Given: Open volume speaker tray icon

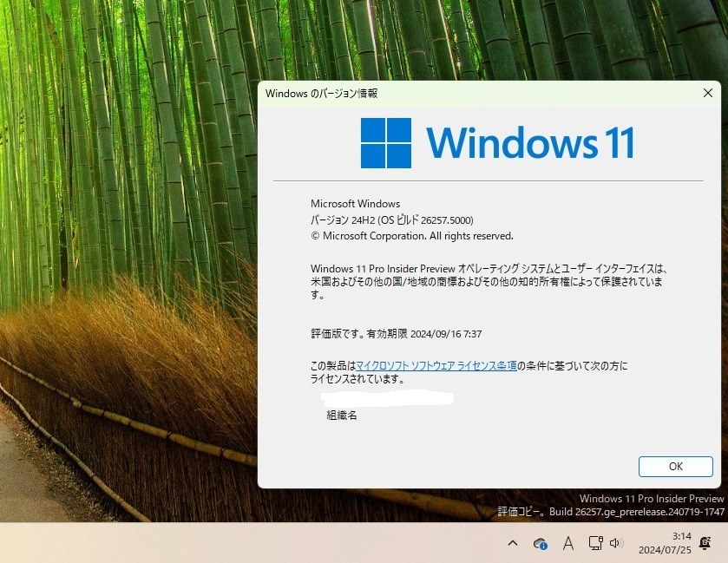Looking at the screenshot, I should [x=616, y=543].
